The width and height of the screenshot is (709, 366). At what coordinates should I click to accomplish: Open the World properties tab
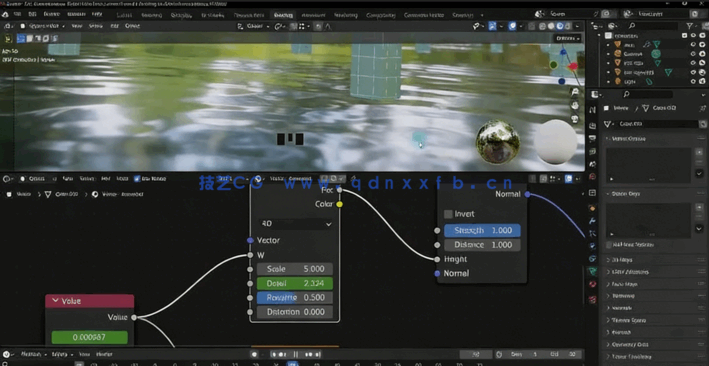pos(593,176)
